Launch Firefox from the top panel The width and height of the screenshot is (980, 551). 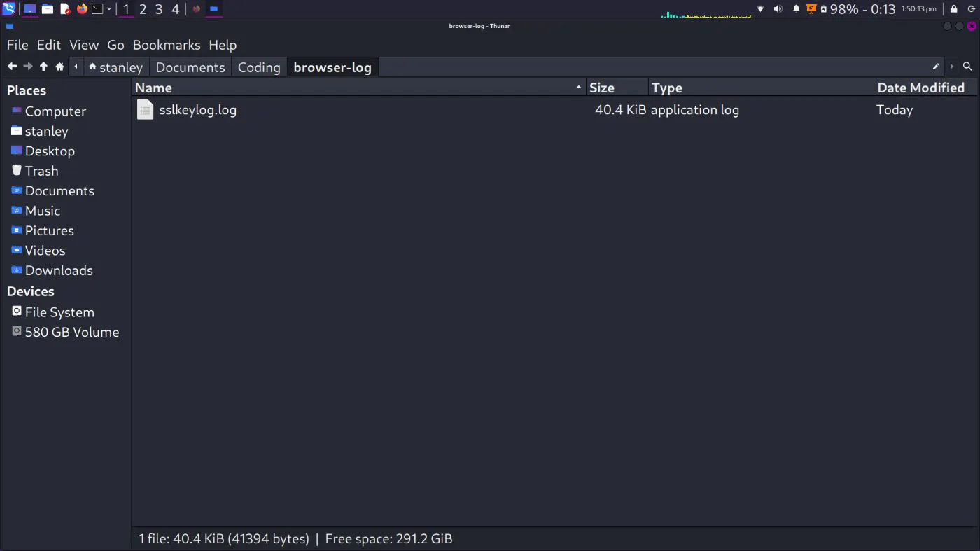(x=80, y=8)
